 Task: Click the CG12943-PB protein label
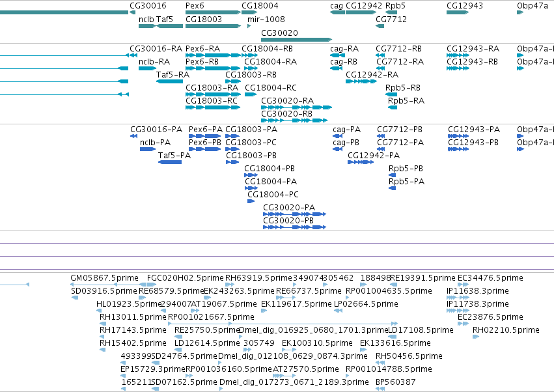(473, 143)
